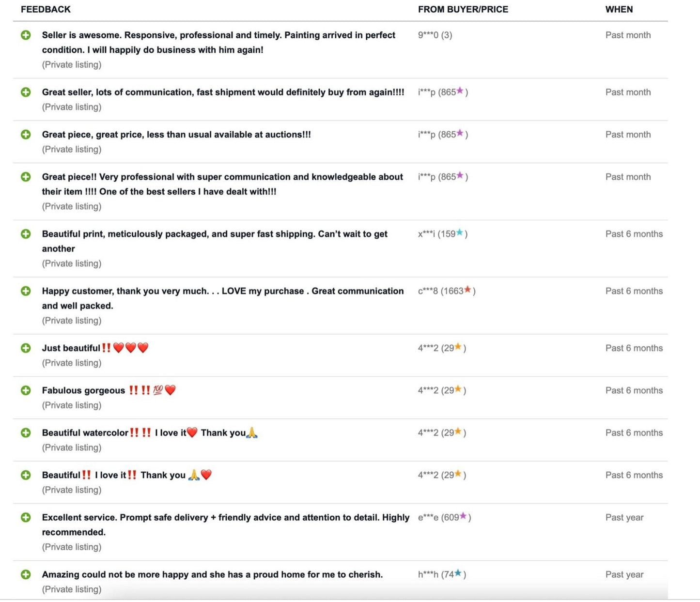Click green plus icon beside "Beautiful print, meticulously packaged"
Image resolution: width=700 pixels, height=602 pixels.
pyautogui.click(x=26, y=234)
